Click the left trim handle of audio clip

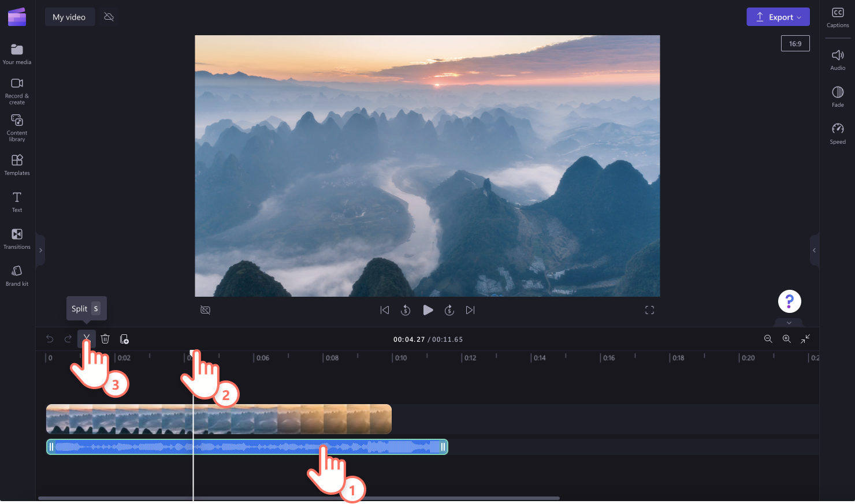tap(51, 447)
